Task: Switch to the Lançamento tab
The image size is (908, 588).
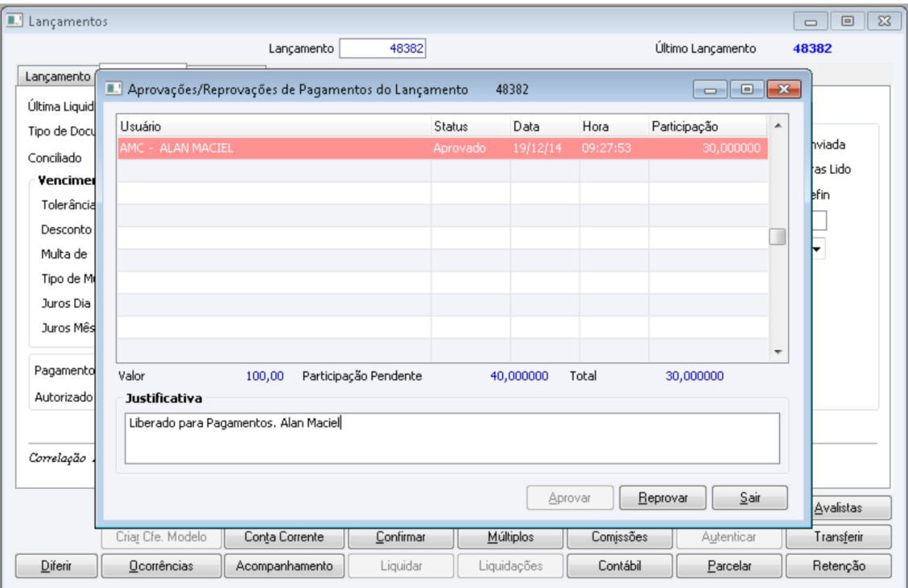Action: coord(58,76)
